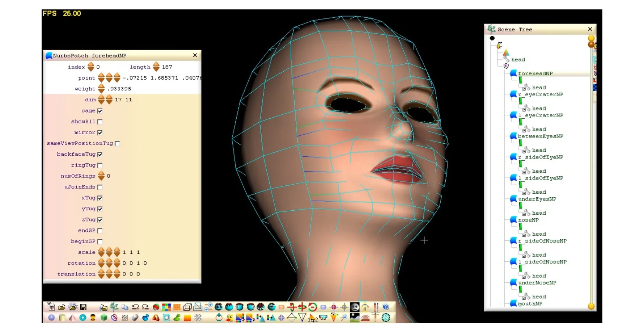Click the floppy disk Save icon
The width and height of the screenshot is (644, 333).
tap(83, 307)
